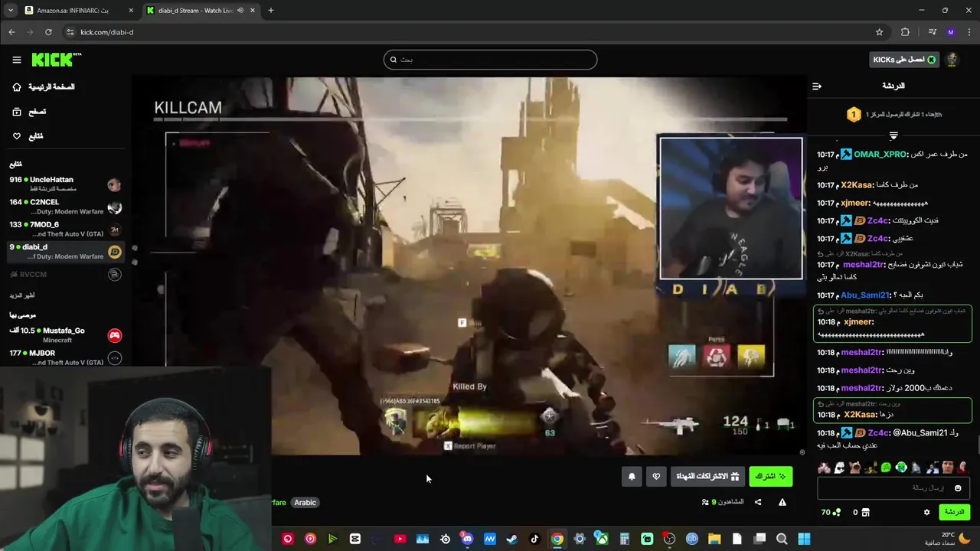
Task: Select the diabi_d channel in the sidebar
Action: pyautogui.click(x=65, y=251)
